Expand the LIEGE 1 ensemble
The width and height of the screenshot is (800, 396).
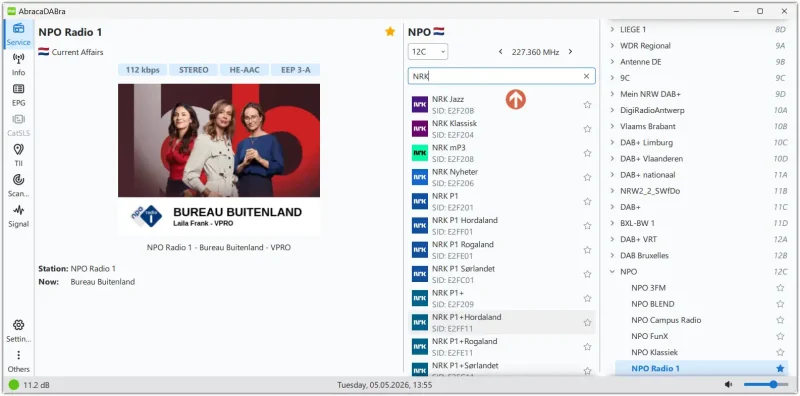[612, 30]
